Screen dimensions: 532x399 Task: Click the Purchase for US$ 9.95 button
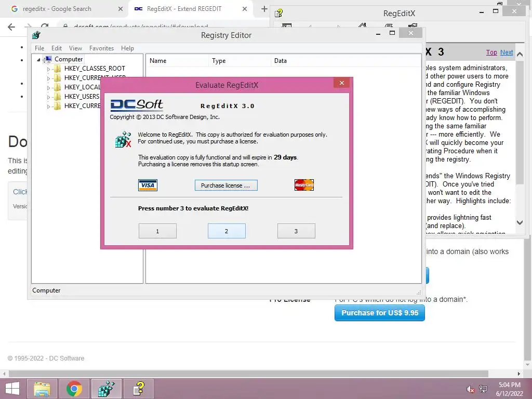point(380,313)
